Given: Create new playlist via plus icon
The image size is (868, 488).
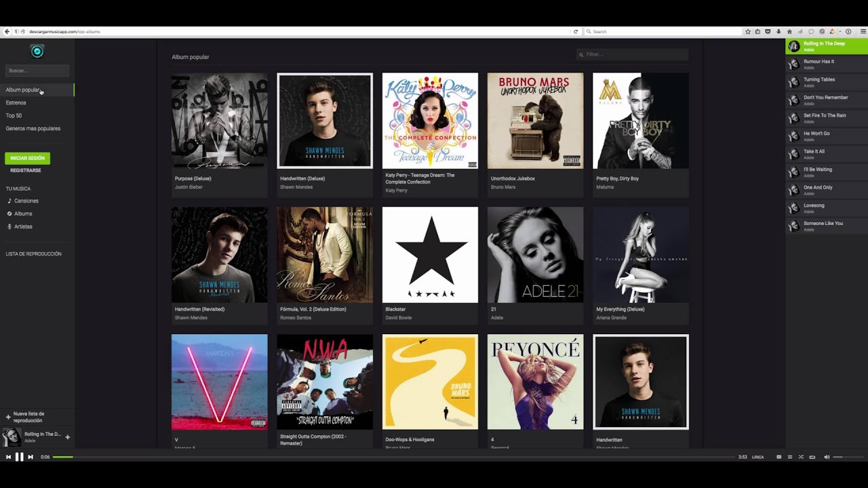Looking at the screenshot, I should [8, 417].
